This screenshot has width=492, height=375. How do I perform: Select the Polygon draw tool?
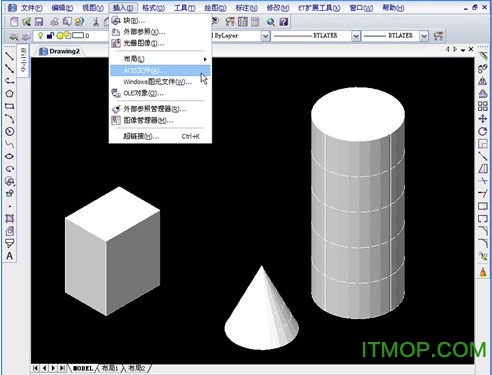coord(9,94)
